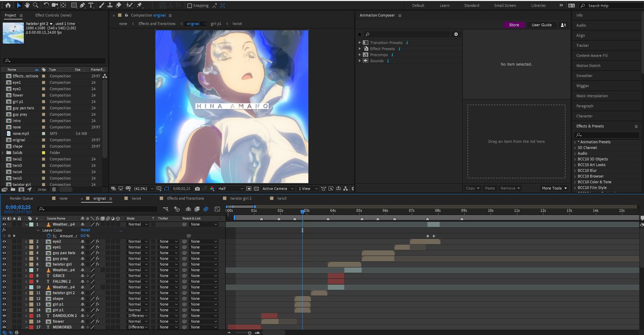644x335 pixels.
Task: Expand the BCC10 Blur effects group
Action: tap(575, 171)
